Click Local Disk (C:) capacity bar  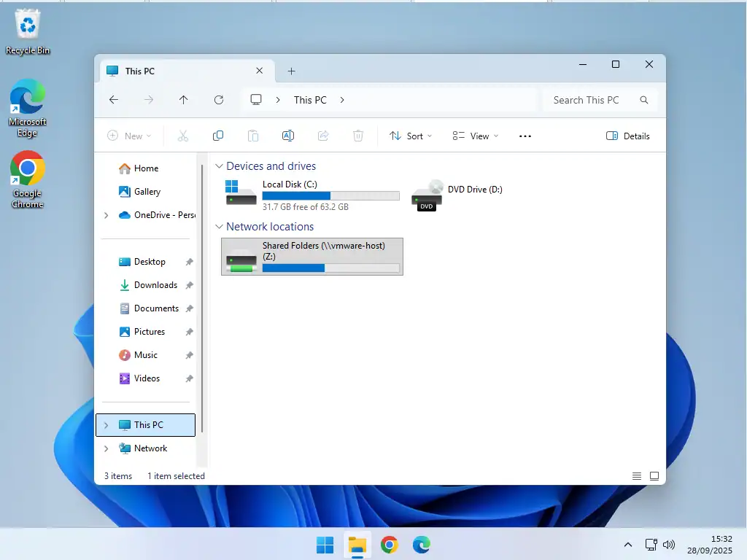pos(330,195)
